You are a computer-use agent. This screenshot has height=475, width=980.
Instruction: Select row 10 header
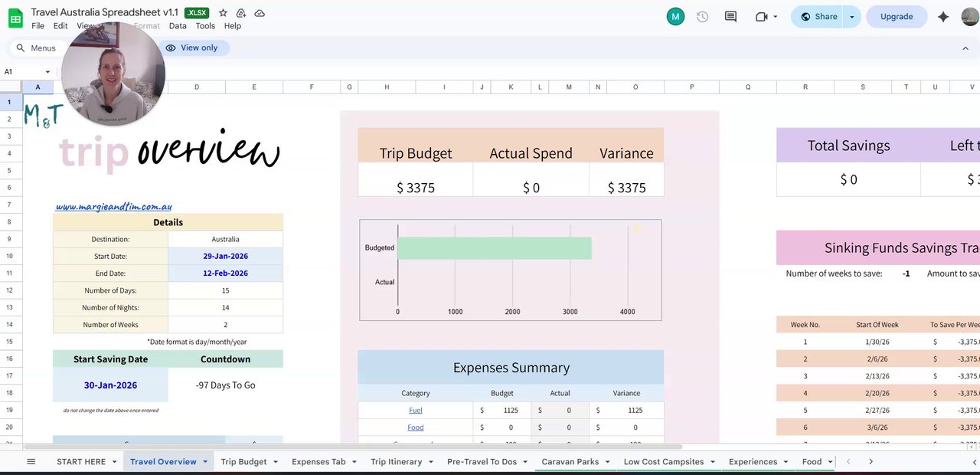pyautogui.click(x=10, y=256)
